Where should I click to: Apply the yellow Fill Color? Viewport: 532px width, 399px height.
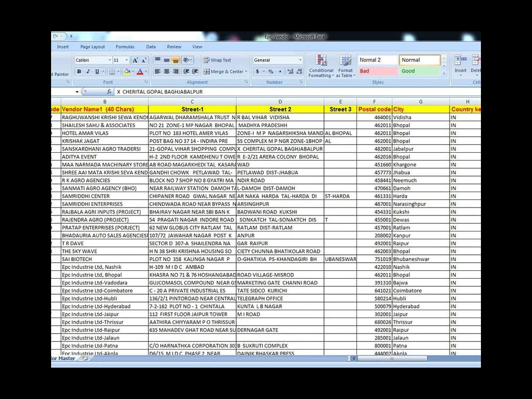pos(127,72)
